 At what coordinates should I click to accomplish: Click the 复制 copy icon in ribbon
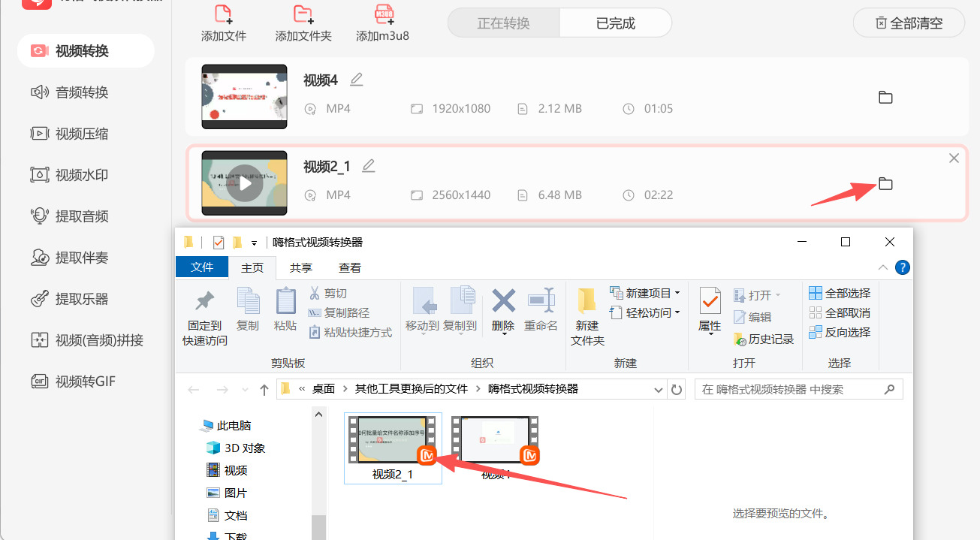248,300
